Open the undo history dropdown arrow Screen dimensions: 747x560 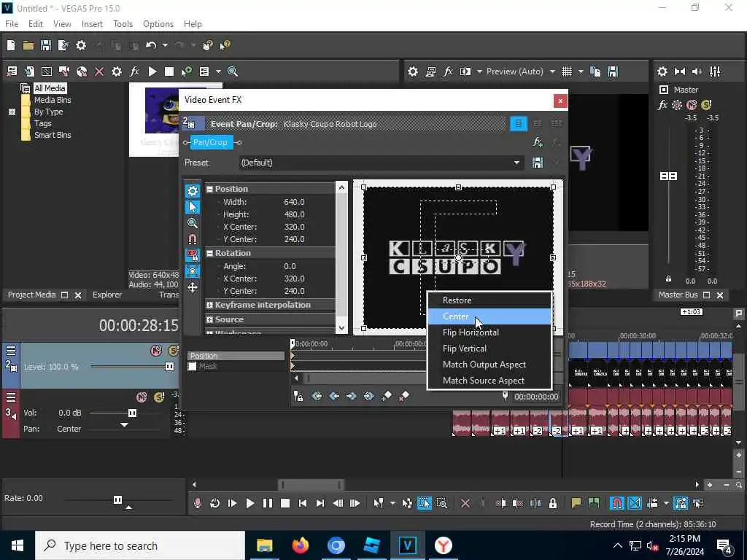coord(165,45)
